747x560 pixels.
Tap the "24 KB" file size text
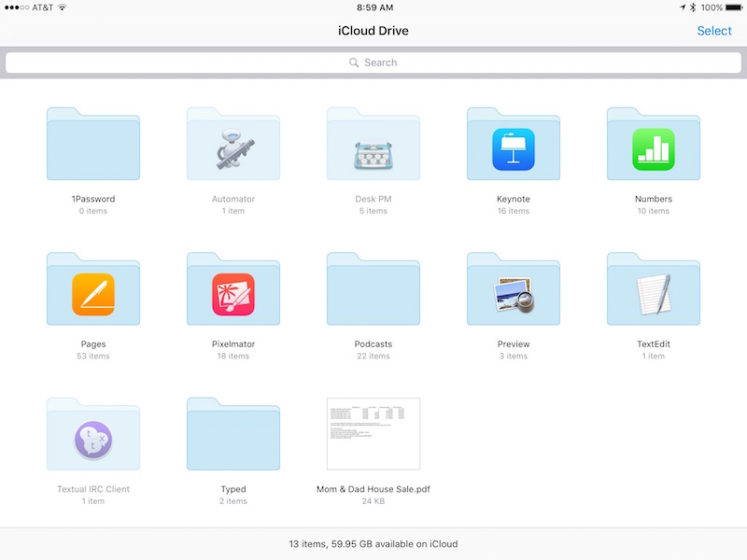(373, 501)
